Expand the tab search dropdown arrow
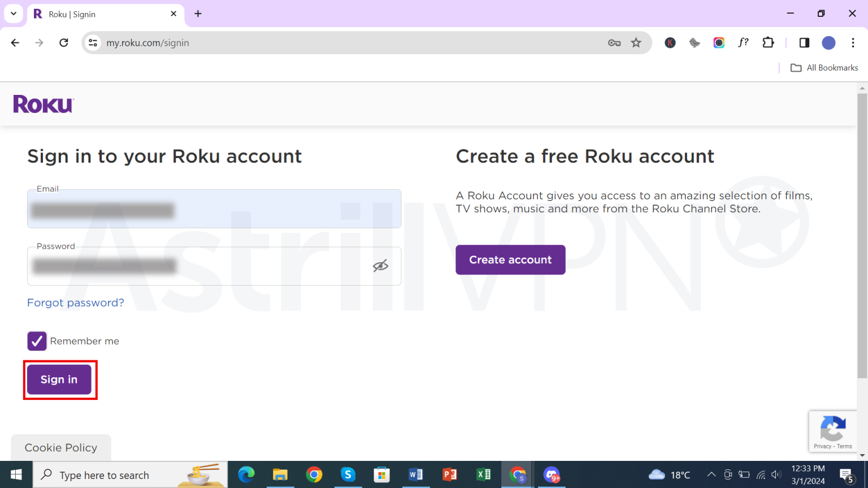The width and height of the screenshot is (868, 488). pos(14,14)
